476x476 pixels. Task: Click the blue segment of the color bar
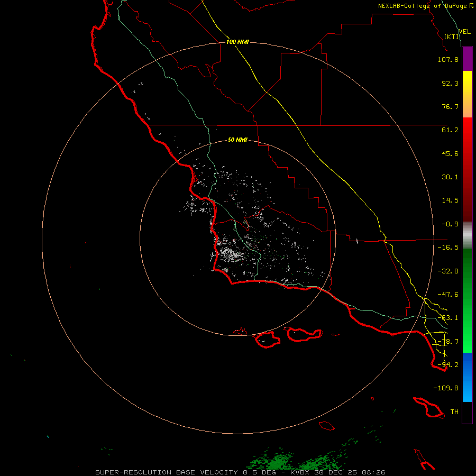pyautogui.click(x=467, y=377)
